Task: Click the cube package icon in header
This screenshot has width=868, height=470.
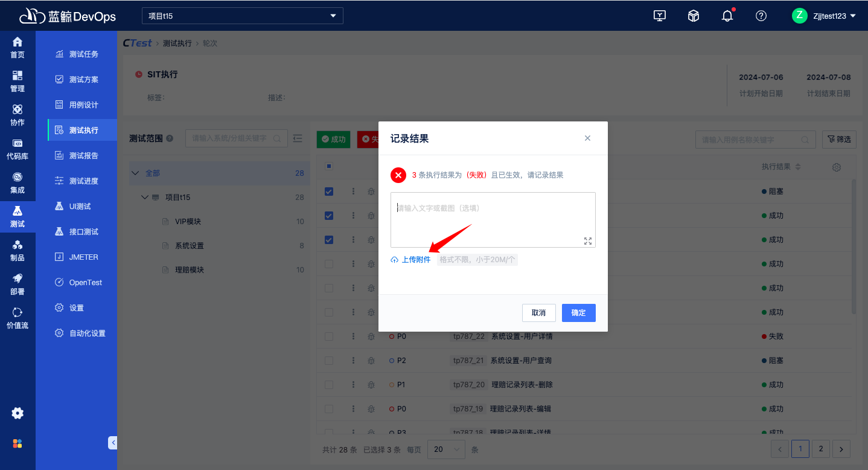Action: click(694, 16)
